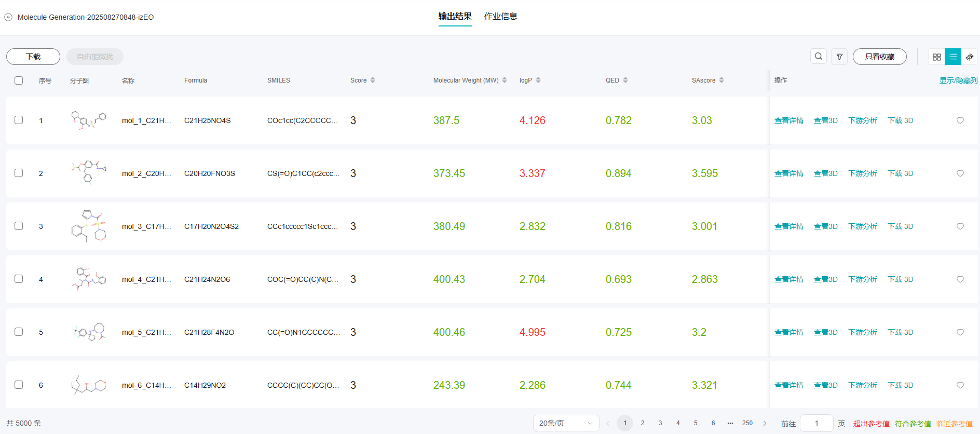980x434 pixels.
Task: Open the 20条/页 page size dropdown
Action: tap(566, 423)
